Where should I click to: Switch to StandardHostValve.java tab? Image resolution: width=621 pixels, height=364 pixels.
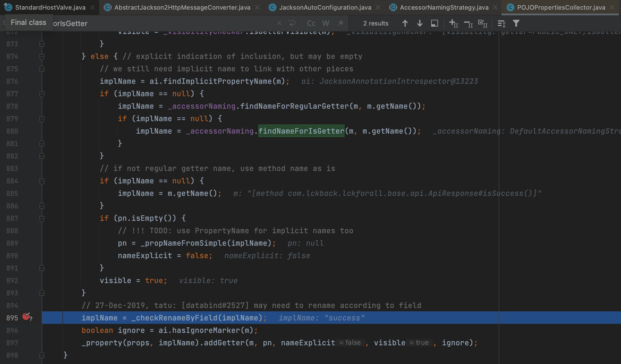[50, 7]
